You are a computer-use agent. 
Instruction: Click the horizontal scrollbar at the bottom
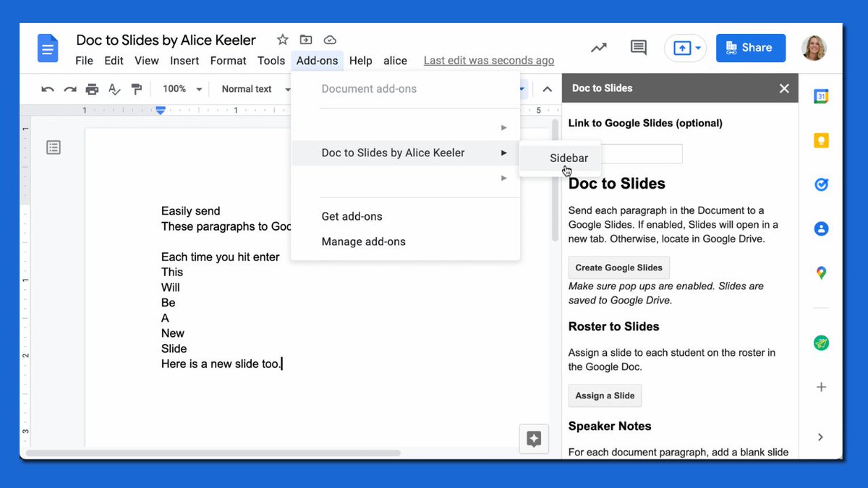[213, 453]
